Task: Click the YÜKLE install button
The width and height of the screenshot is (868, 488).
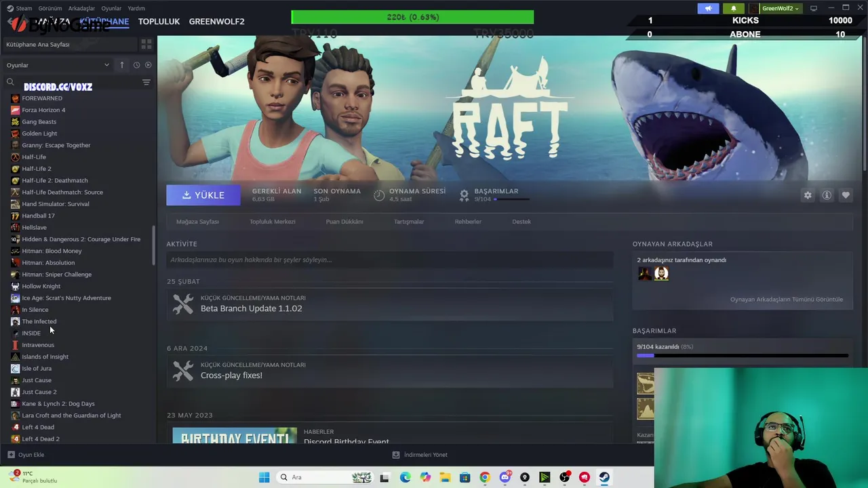Action: point(203,195)
